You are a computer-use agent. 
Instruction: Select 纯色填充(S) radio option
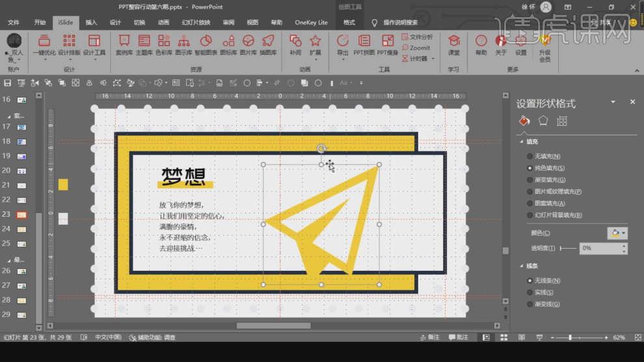[545, 168]
